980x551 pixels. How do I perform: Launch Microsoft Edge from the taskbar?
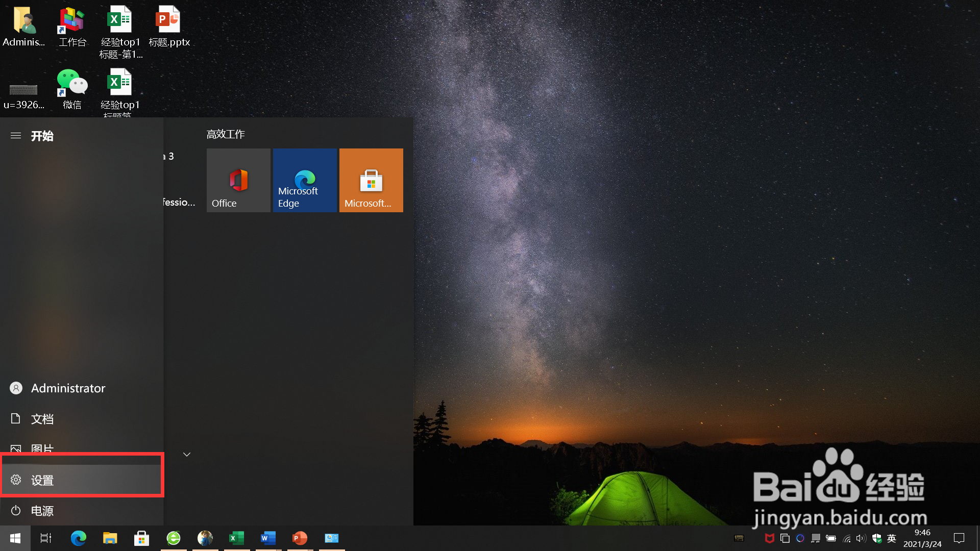[79, 538]
